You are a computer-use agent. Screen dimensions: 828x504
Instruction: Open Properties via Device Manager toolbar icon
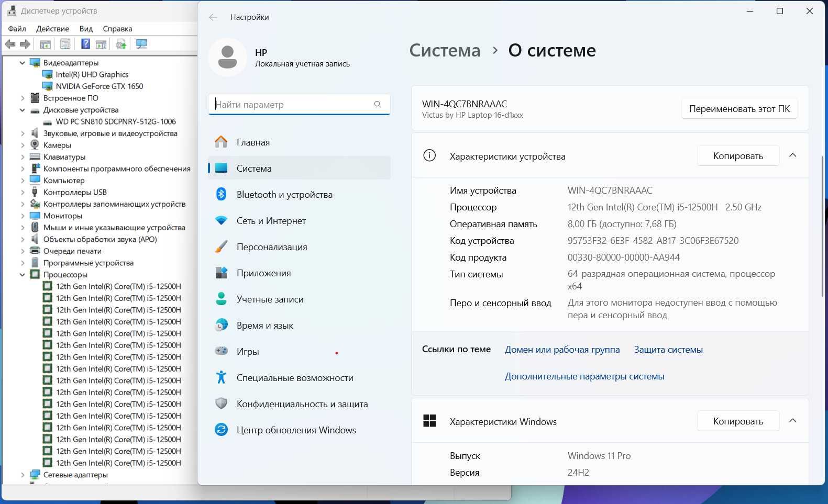click(x=65, y=44)
